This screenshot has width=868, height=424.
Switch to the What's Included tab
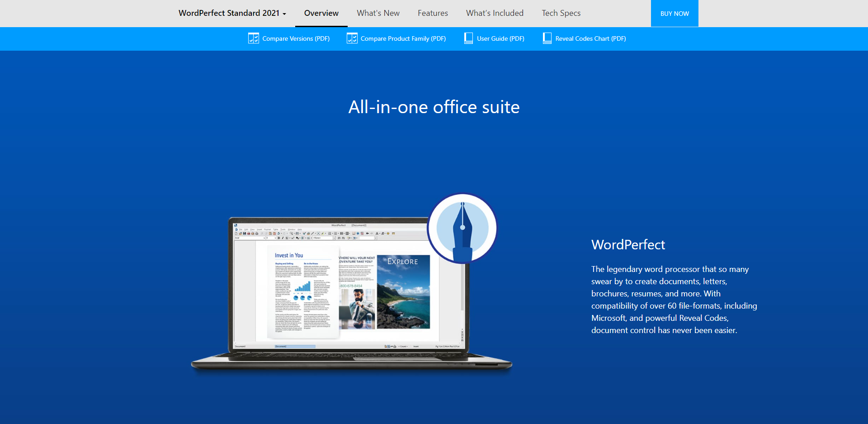[495, 13]
